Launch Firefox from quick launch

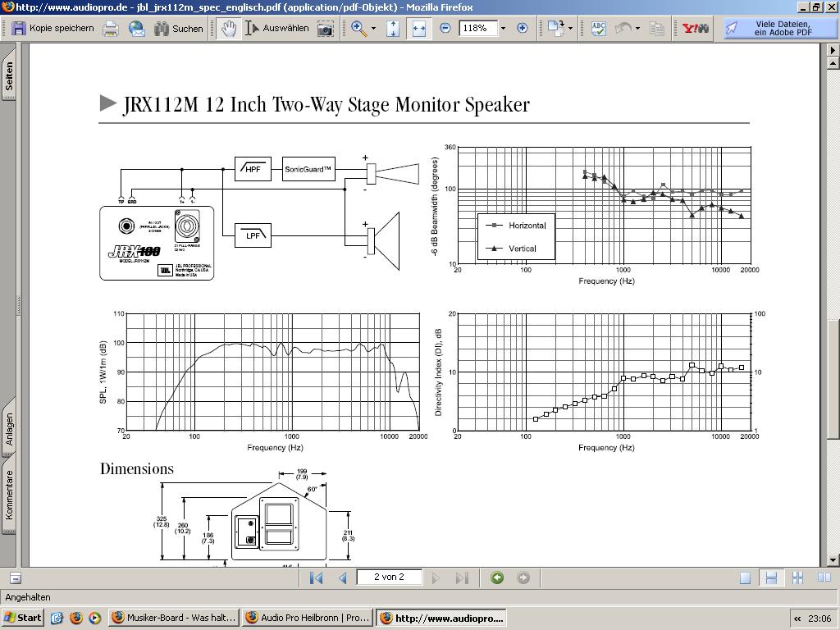click(x=76, y=618)
